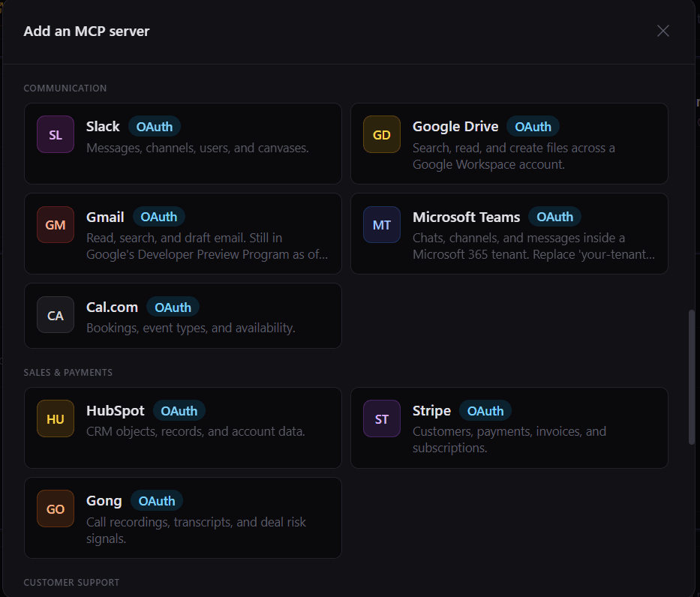Click the dialog's vertical scrollbar thumb

click(x=692, y=377)
